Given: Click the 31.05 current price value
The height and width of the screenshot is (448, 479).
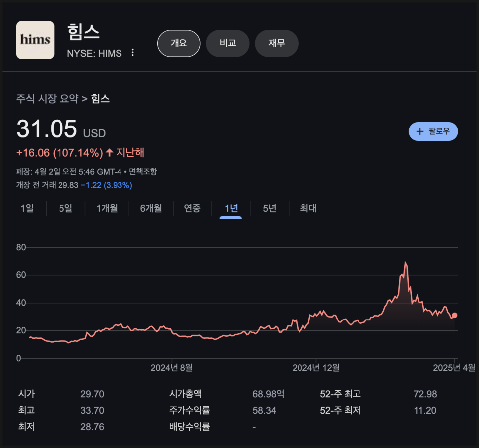Looking at the screenshot, I should (47, 129).
